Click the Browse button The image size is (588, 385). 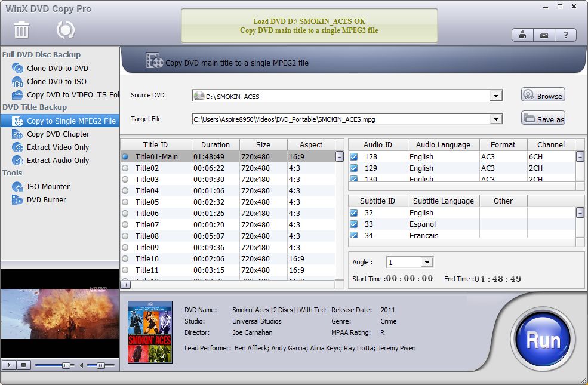543,96
